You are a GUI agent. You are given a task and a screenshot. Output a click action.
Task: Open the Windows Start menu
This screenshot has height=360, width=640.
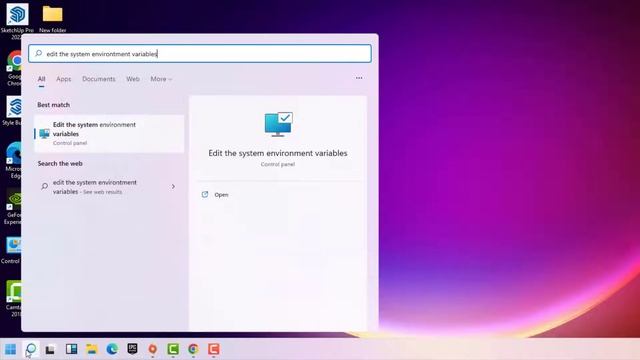(x=11, y=349)
